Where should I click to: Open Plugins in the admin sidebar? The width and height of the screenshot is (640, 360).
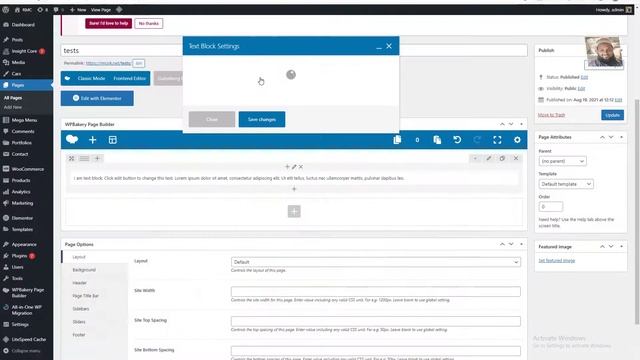(19, 256)
